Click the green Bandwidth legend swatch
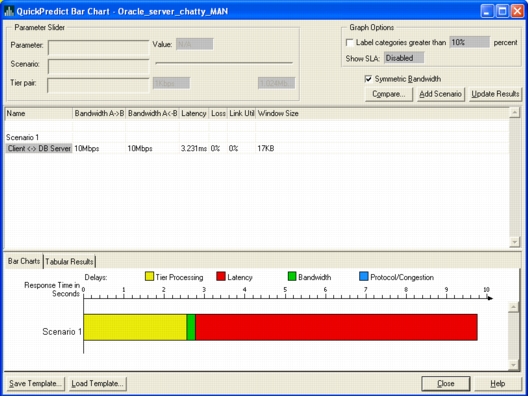530x398 pixels. click(x=292, y=276)
